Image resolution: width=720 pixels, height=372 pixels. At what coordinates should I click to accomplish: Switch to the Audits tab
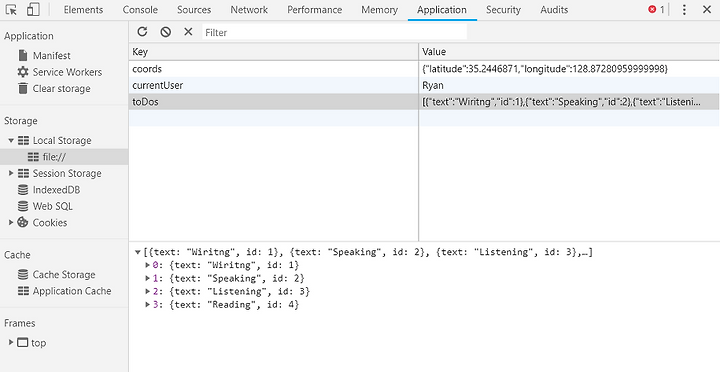(554, 10)
